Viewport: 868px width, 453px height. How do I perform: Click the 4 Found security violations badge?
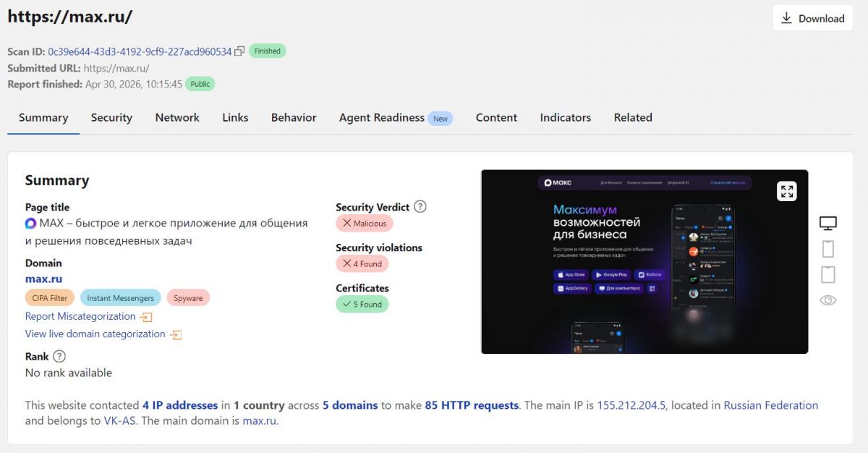(362, 264)
